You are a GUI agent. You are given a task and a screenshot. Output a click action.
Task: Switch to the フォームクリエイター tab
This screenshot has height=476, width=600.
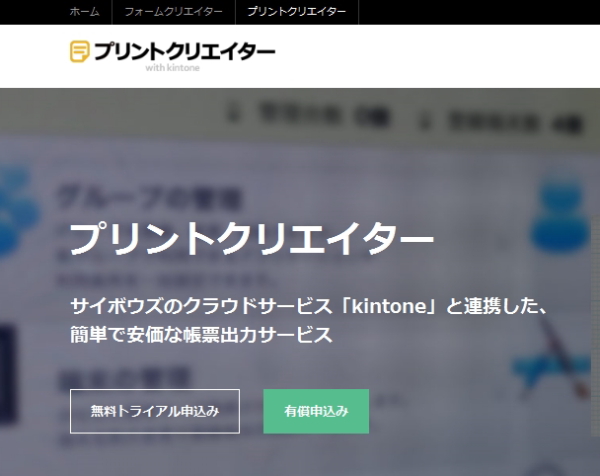(172, 12)
